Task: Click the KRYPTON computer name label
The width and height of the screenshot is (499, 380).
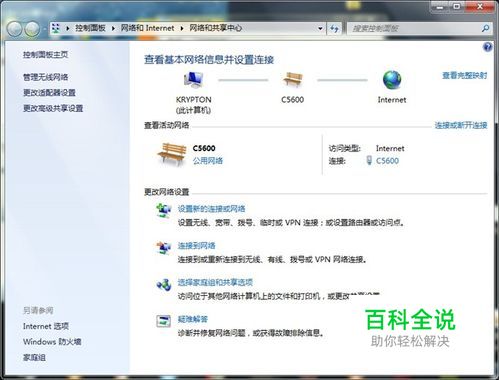Action: (x=194, y=100)
